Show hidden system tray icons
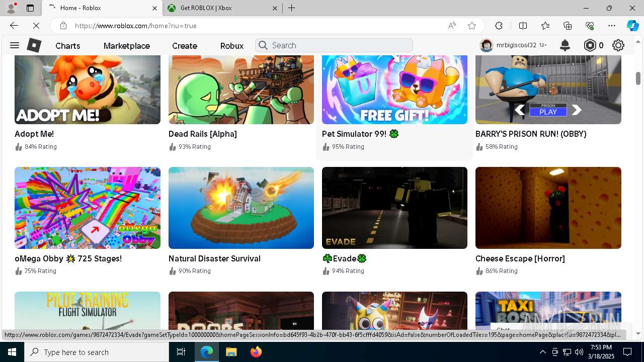 pos(542,352)
